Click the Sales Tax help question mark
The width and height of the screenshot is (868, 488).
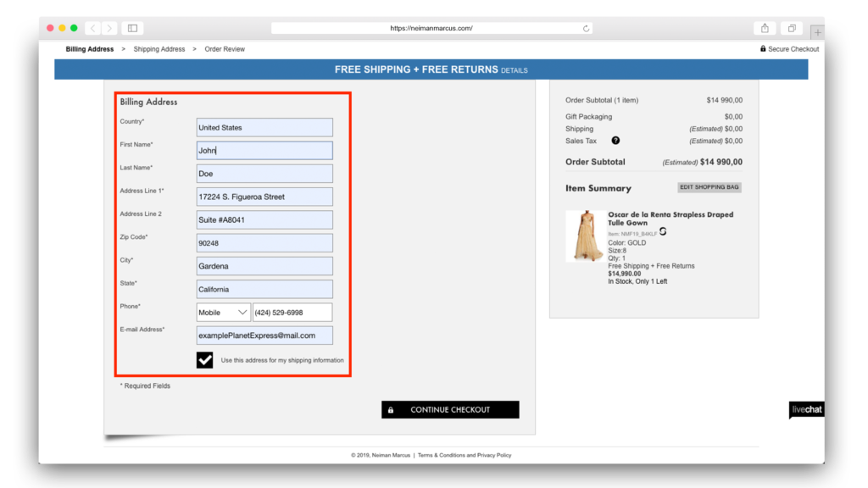615,141
